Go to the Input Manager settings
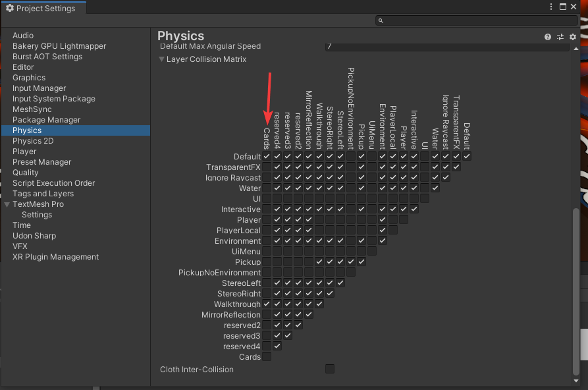The image size is (588, 390). coord(39,88)
